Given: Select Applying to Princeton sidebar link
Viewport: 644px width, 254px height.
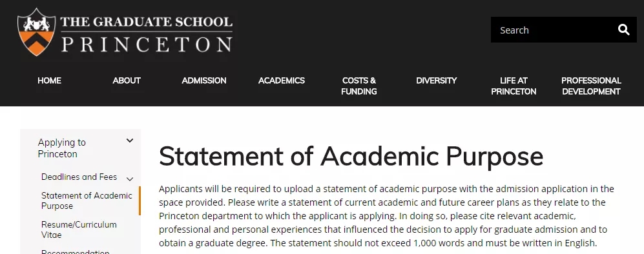Looking at the screenshot, I should [x=61, y=148].
